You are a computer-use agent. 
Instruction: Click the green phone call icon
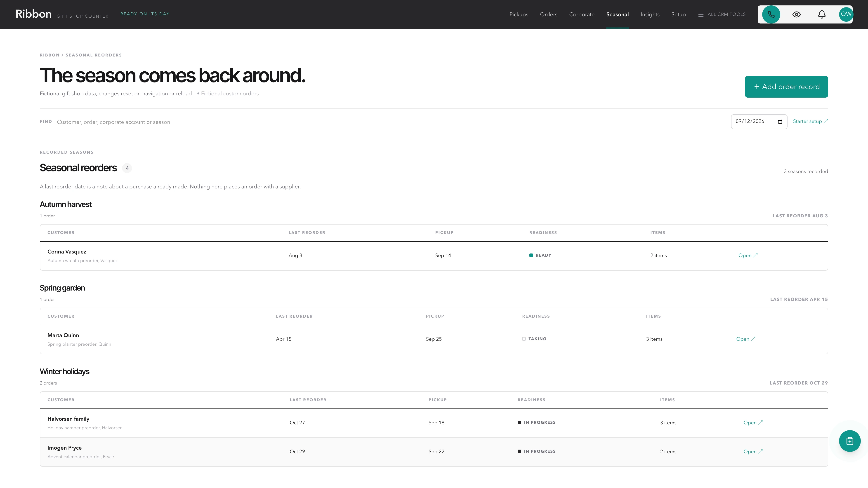[771, 14]
